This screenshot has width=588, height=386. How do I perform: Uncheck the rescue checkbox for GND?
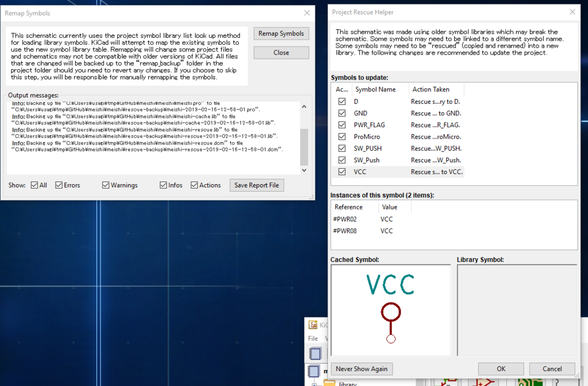point(342,113)
